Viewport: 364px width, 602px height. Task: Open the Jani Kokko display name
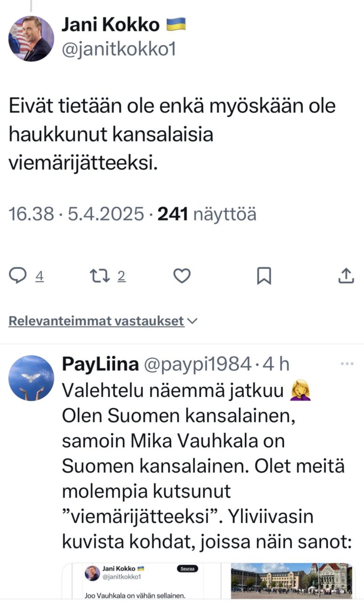(x=111, y=25)
